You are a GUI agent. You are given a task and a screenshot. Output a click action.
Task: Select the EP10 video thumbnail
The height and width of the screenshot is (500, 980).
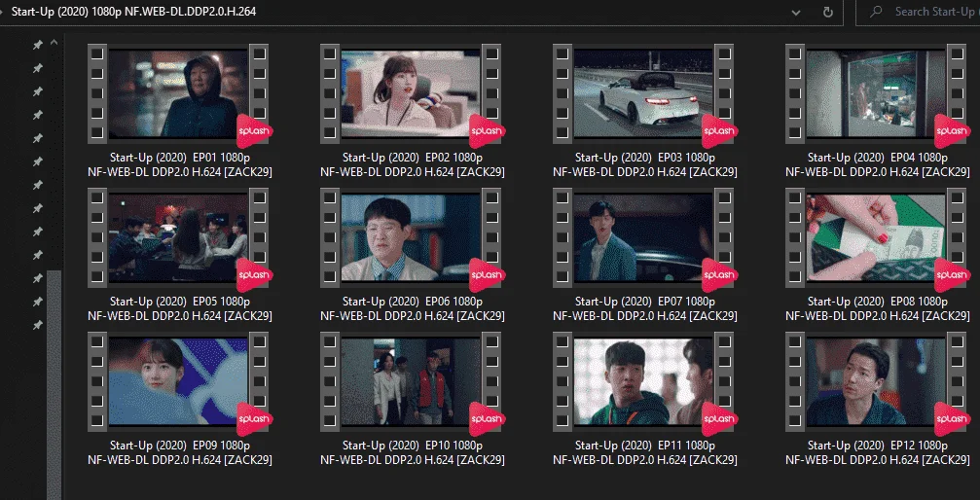coord(411,381)
